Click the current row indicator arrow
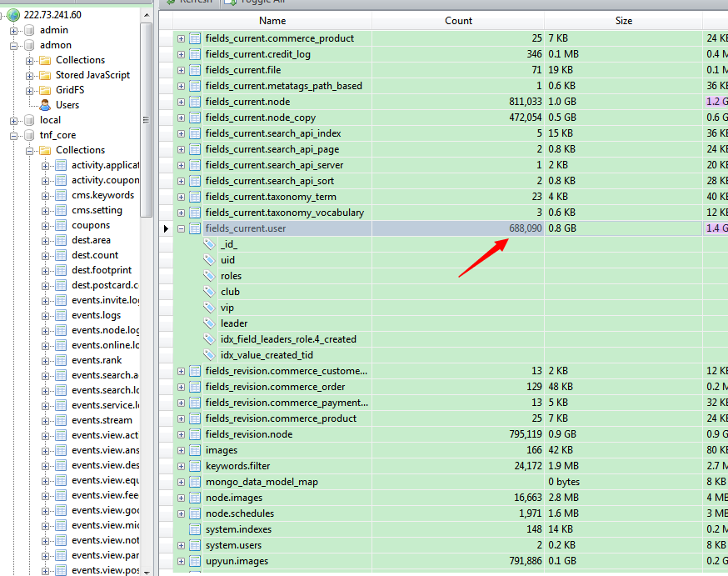This screenshot has height=576, width=728. pyautogui.click(x=166, y=228)
